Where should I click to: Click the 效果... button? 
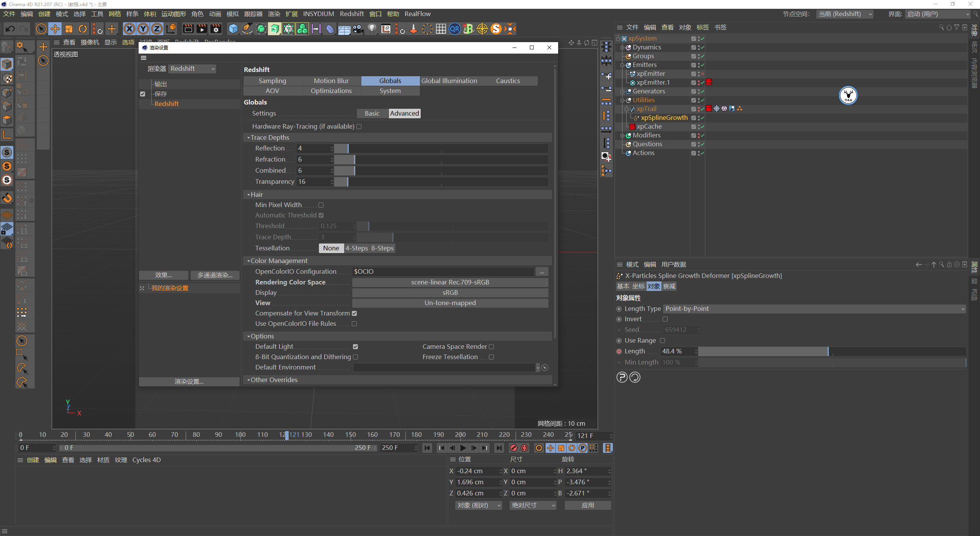163,275
